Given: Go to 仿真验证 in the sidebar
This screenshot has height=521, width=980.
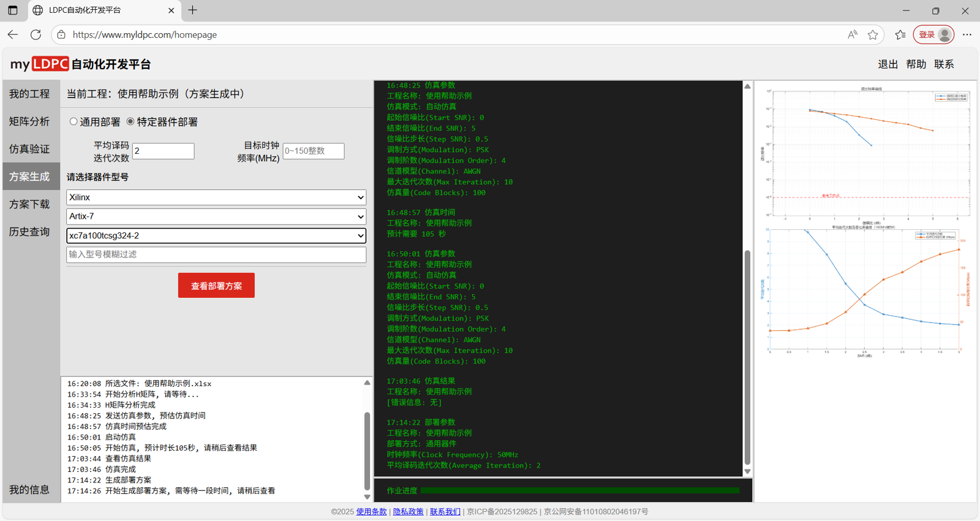Looking at the screenshot, I should [29, 149].
